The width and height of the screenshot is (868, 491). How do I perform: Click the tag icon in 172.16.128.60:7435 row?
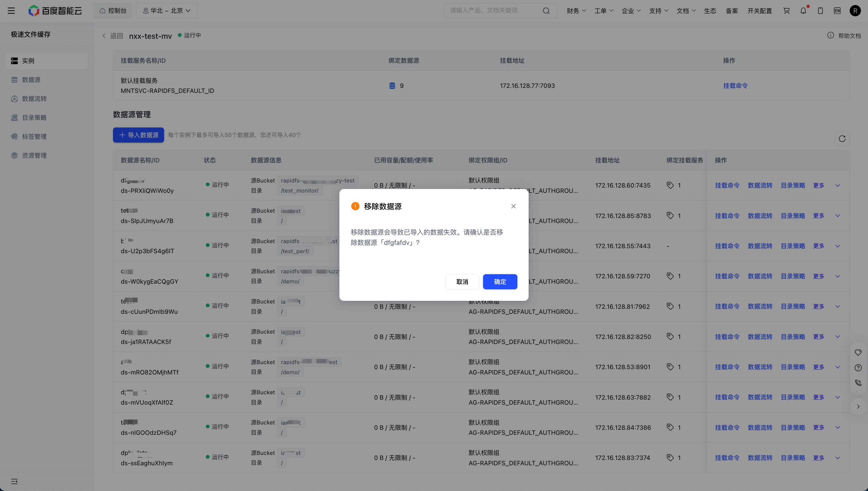[670, 185]
